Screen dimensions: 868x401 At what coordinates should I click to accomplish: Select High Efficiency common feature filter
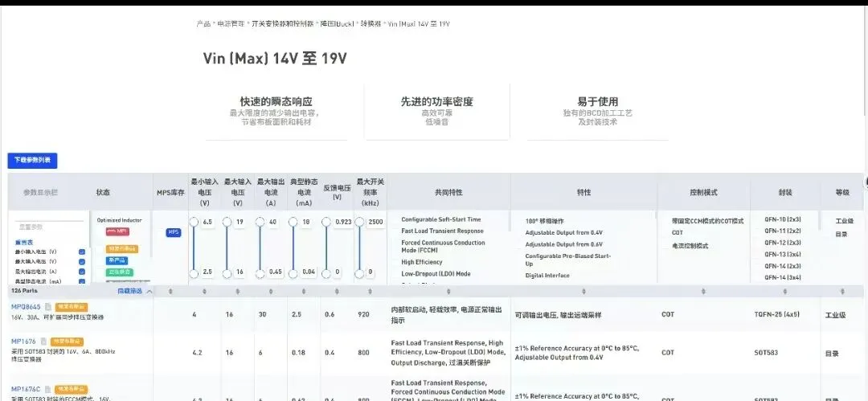pos(422,262)
